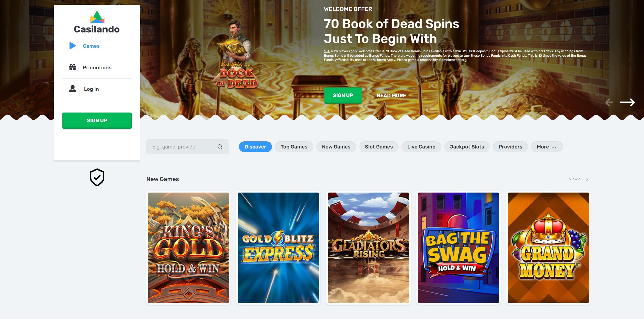This screenshot has width=644, height=319.
Task: Click the sidebar green SIGN UP button
Action: [97, 121]
